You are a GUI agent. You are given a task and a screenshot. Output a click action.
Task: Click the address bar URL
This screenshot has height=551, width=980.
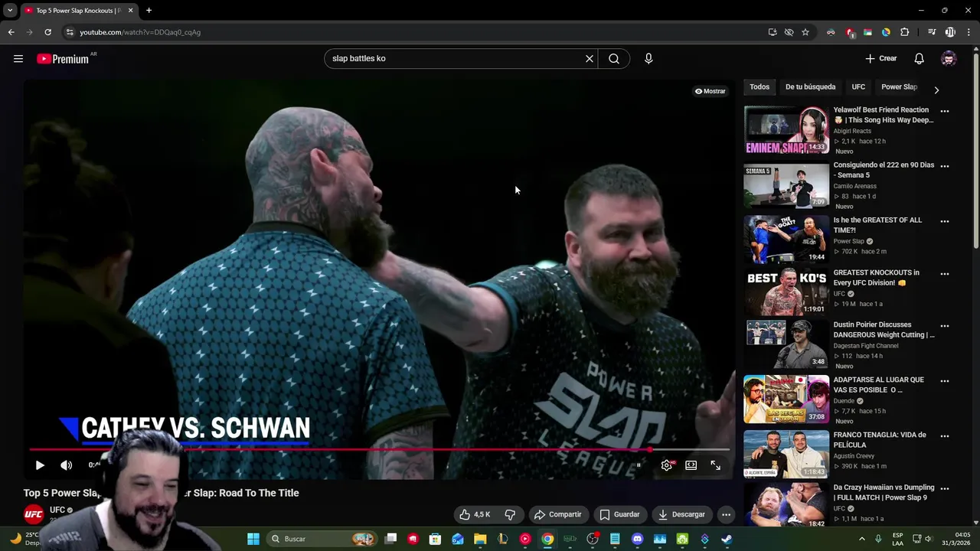tap(140, 32)
